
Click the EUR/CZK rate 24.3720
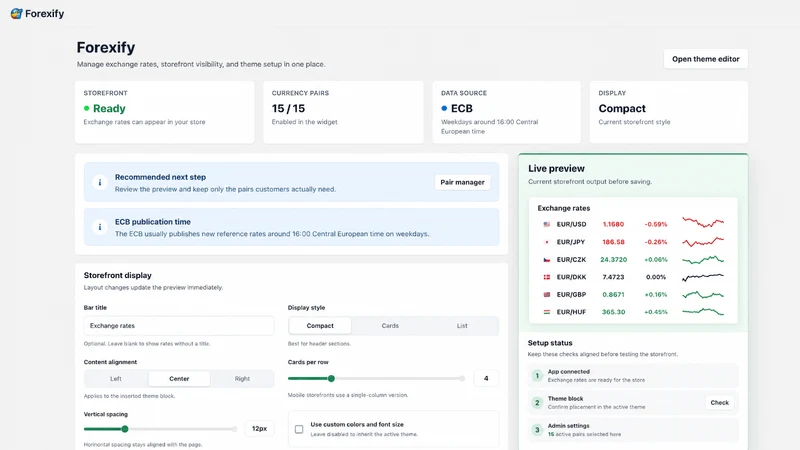613,259
